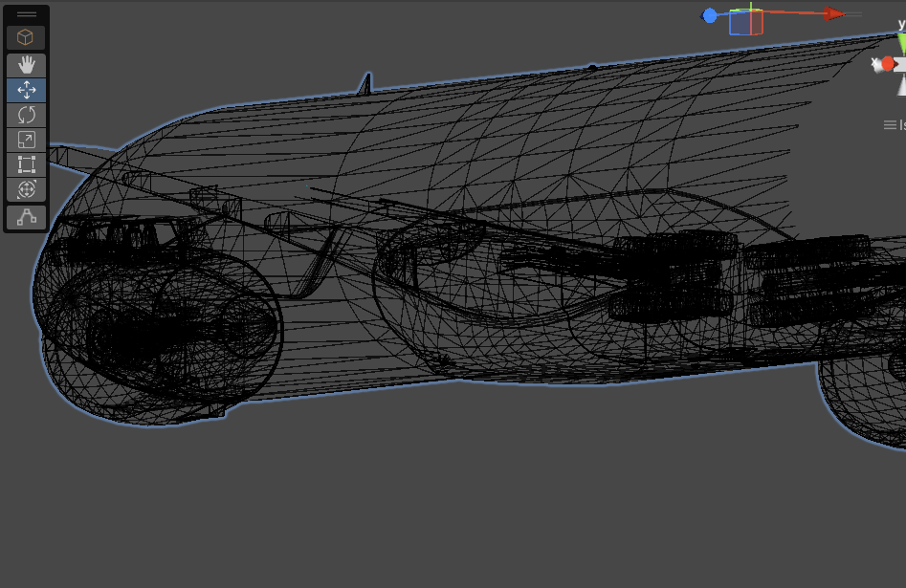
Task: Align view to green Y axis cone
Action: pyautogui.click(x=901, y=42)
